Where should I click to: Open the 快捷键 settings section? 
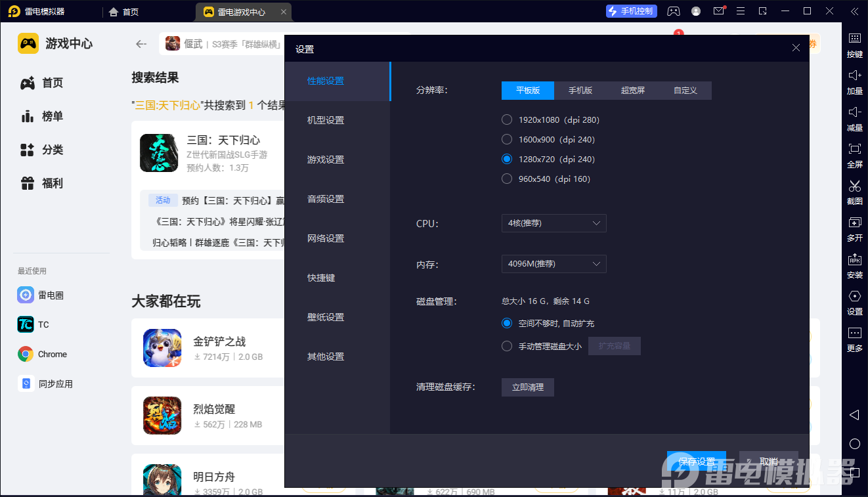[321, 278]
